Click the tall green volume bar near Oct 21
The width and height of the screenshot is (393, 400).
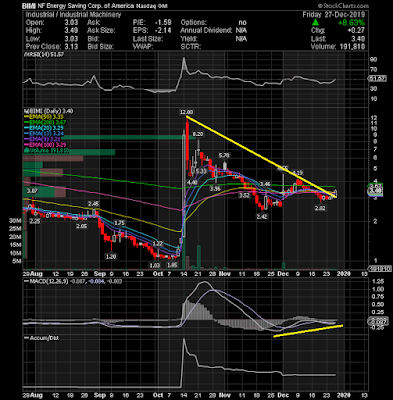[199, 257]
